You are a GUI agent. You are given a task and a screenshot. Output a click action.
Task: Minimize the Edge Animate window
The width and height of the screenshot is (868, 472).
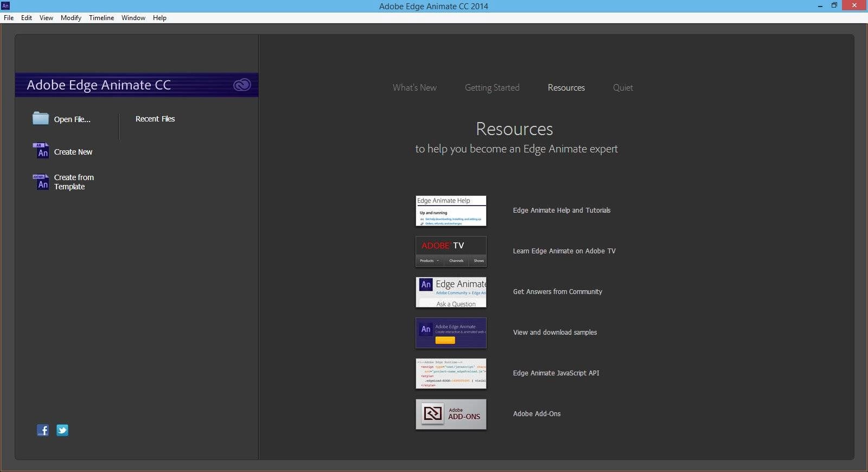click(819, 5)
